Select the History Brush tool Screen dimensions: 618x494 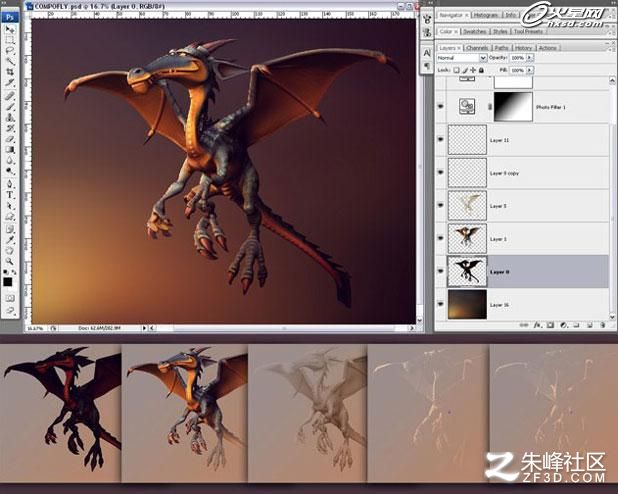[10, 128]
